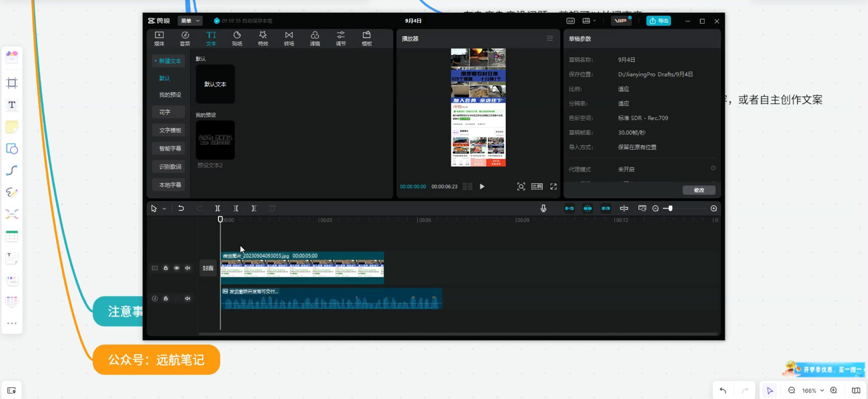Screen dimensions: 868x399
Task: Select 智能字幕 in the text sidebar
Action: [x=170, y=149]
